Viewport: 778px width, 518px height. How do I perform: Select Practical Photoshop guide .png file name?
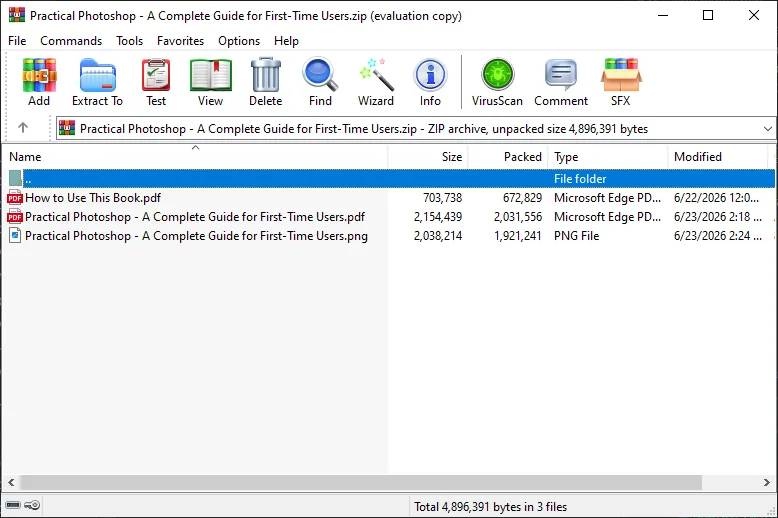tap(196, 236)
